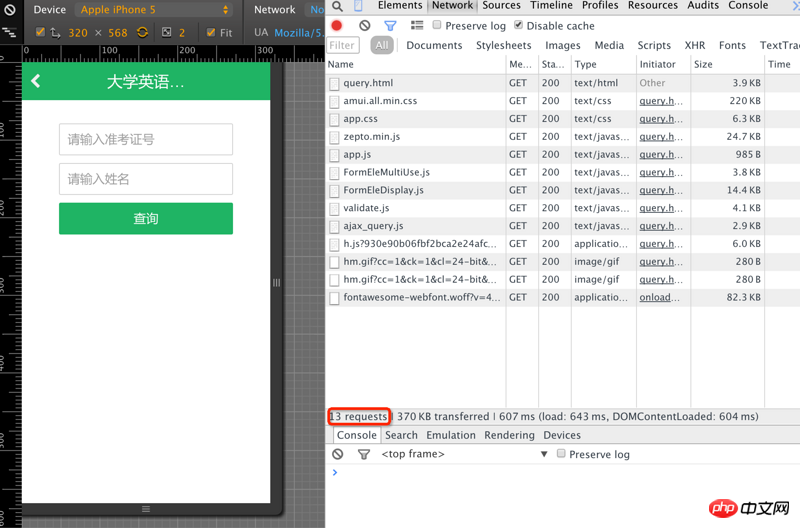The width and height of the screenshot is (800, 528).
Task: Enable Preserve log in the Network toolbar
Action: click(x=437, y=26)
